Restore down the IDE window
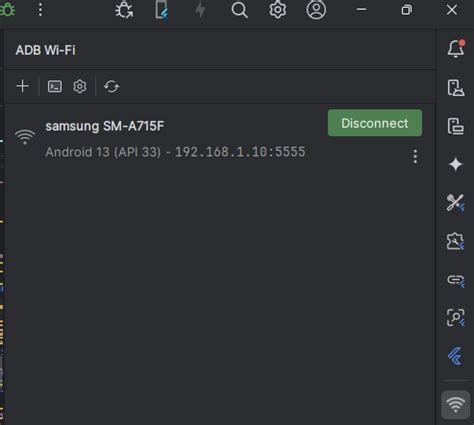Screen dimensions: 474x425 (x=406, y=10)
